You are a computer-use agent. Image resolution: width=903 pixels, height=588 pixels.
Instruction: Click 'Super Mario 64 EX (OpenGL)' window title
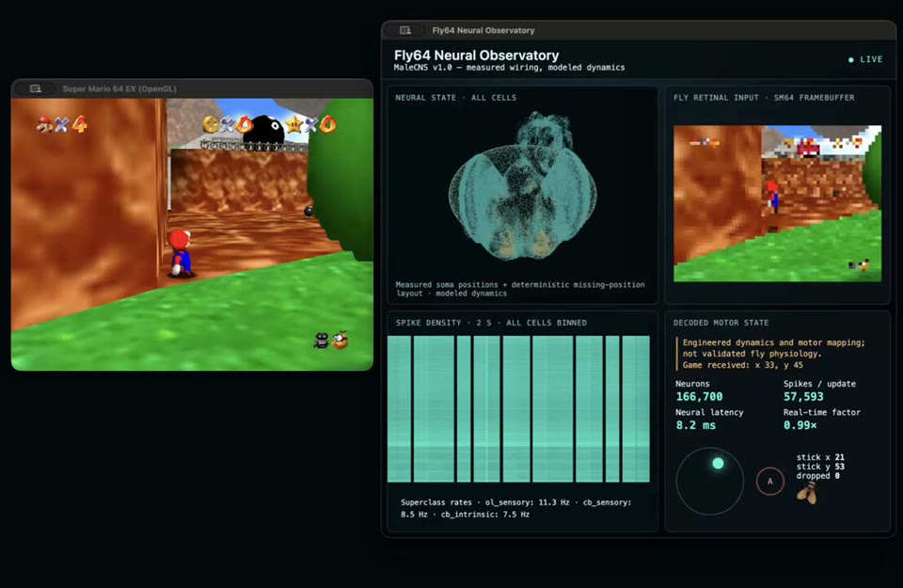pos(119,88)
